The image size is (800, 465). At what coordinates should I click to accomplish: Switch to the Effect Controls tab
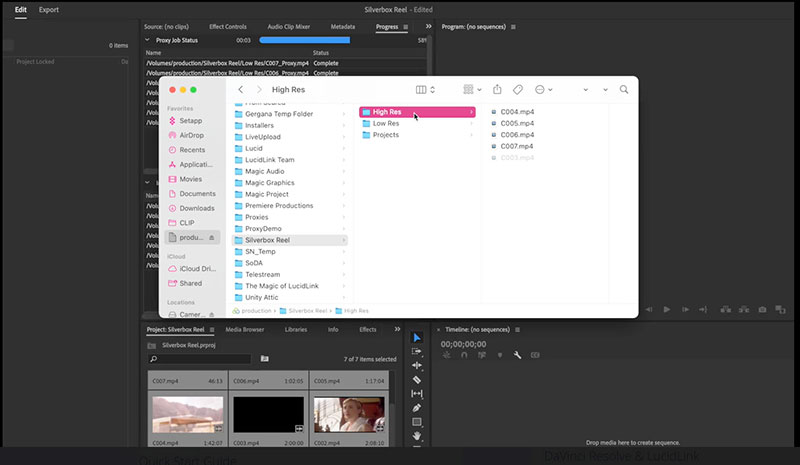point(228,27)
